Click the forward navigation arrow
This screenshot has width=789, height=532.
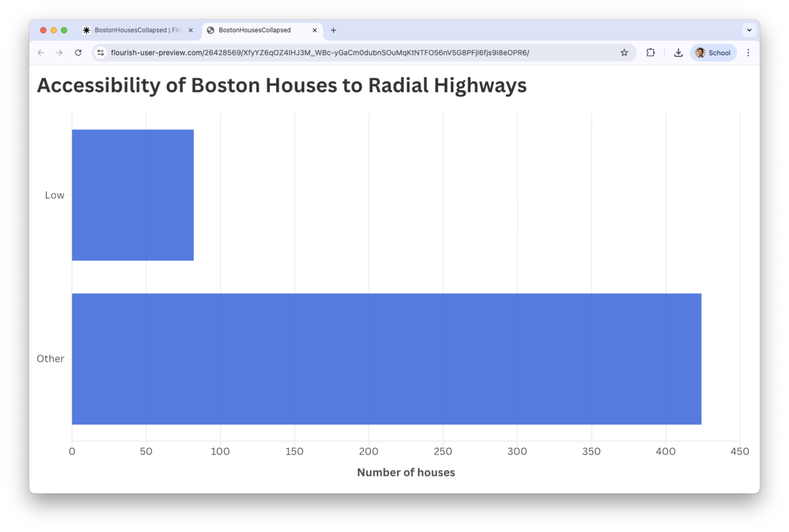click(x=59, y=53)
